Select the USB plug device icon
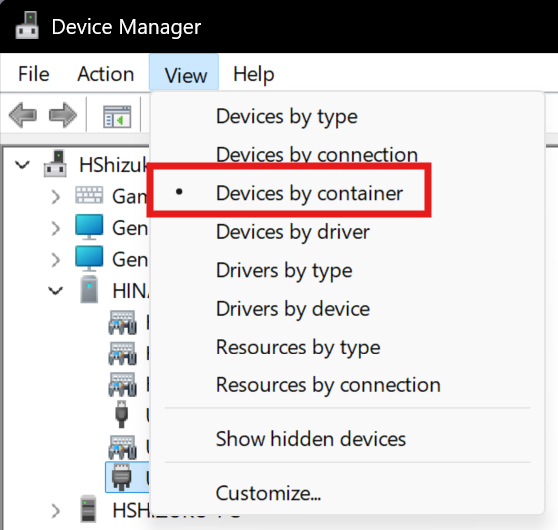The image size is (558, 530). (121, 414)
